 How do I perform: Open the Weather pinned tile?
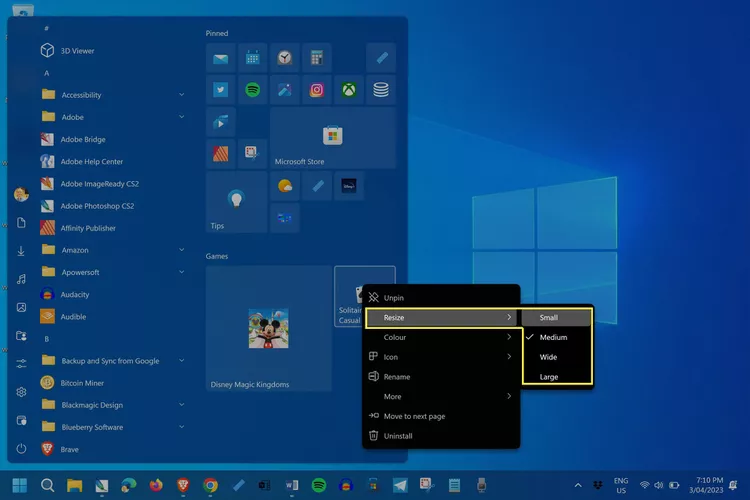coord(285,186)
